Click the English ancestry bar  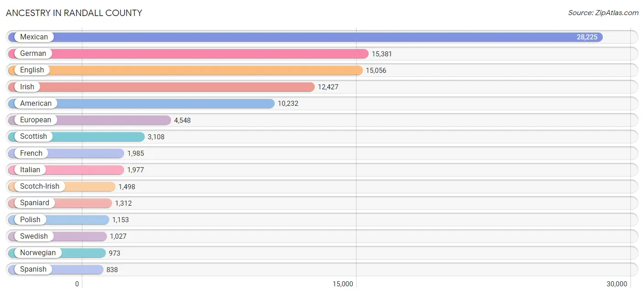click(186, 70)
